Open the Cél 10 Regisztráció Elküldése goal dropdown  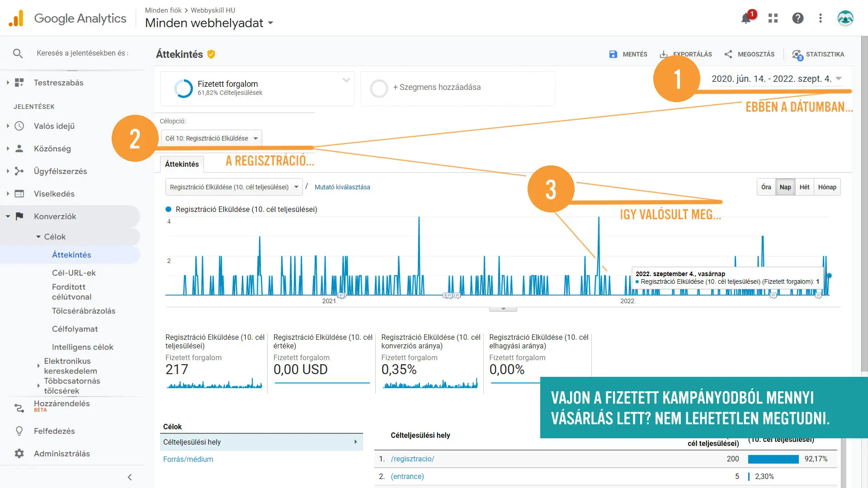pos(211,138)
